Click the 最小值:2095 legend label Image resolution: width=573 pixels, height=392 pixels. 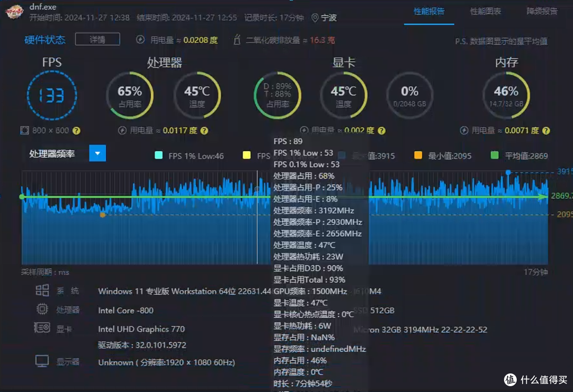pos(450,156)
